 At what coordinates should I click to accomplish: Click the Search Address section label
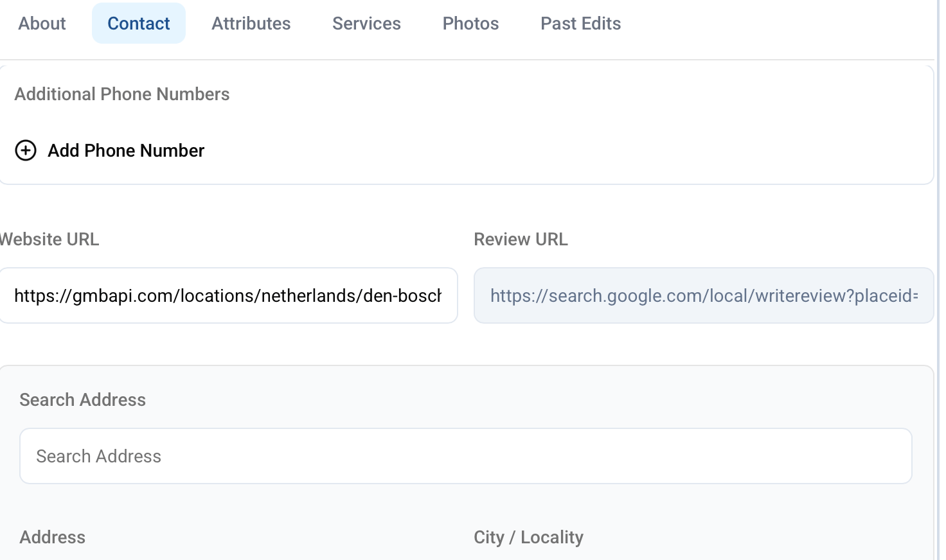82,400
